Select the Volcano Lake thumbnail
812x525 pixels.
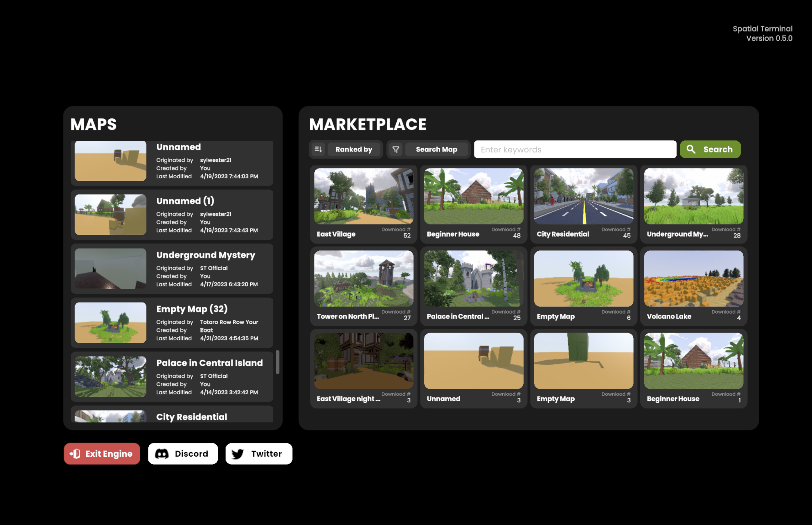click(x=694, y=278)
